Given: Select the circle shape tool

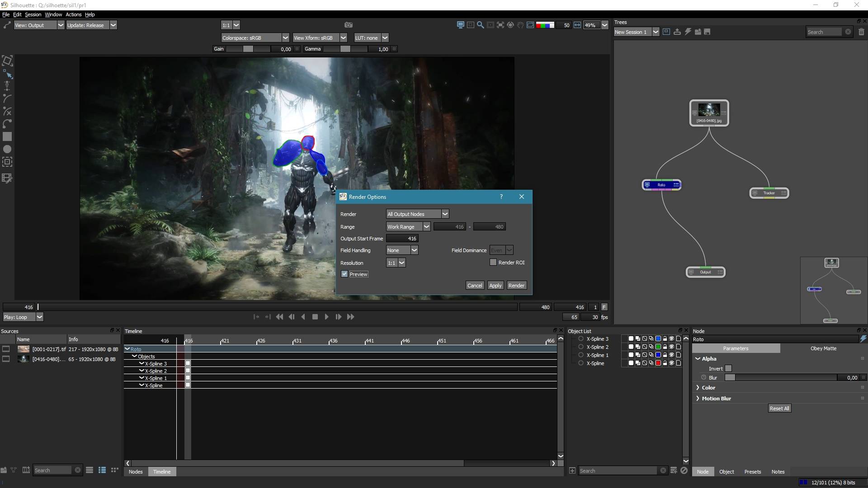Looking at the screenshot, I should (7, 149).
